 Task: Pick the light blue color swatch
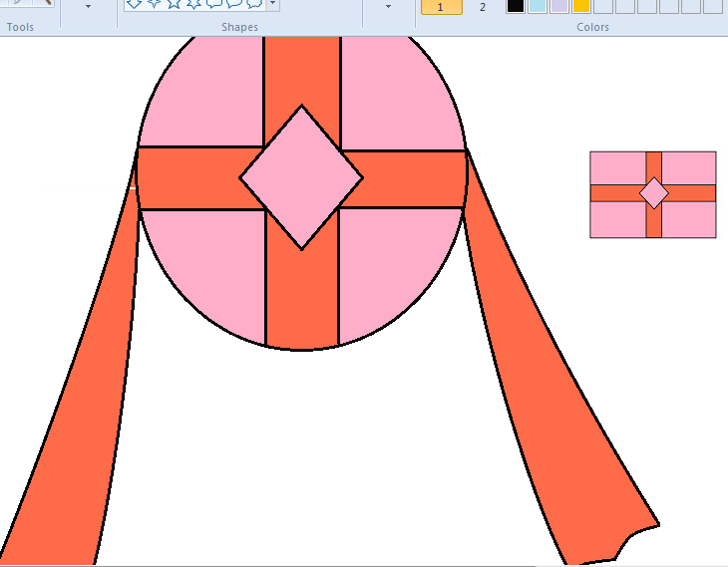[538, 5]
